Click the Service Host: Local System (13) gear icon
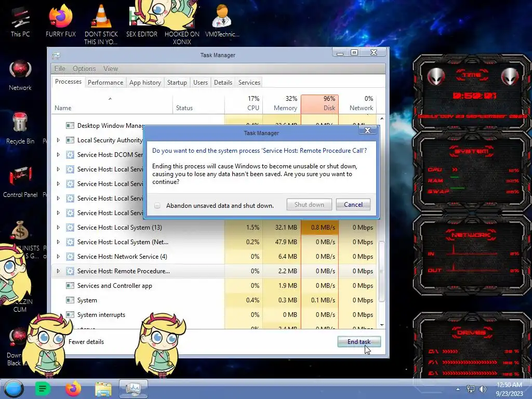 [70, 228]
